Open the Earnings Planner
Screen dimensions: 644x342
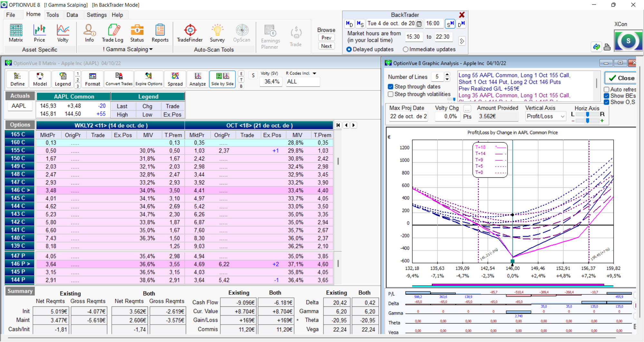270,37
